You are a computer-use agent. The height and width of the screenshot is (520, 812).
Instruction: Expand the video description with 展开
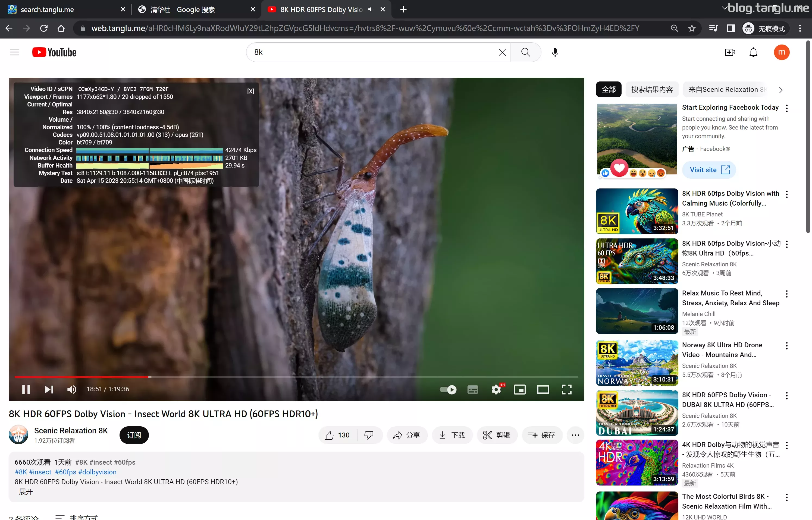(26, 492)
